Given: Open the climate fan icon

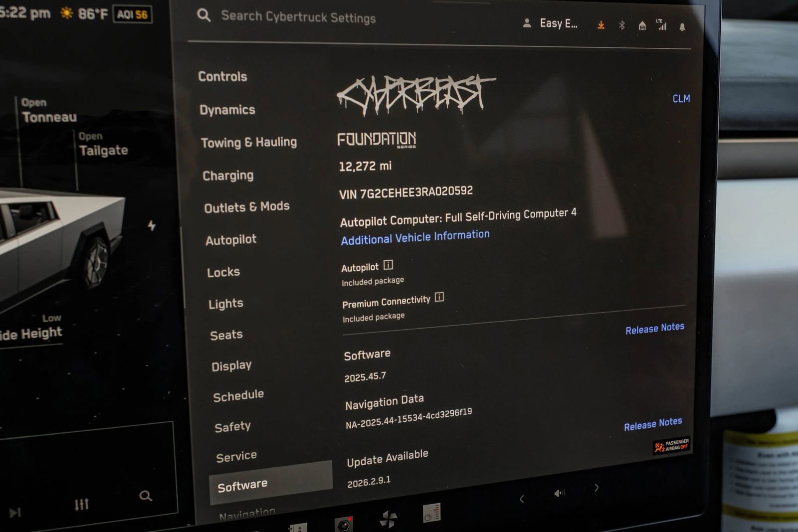Looking at the screenshot, I should coord(388,519).
